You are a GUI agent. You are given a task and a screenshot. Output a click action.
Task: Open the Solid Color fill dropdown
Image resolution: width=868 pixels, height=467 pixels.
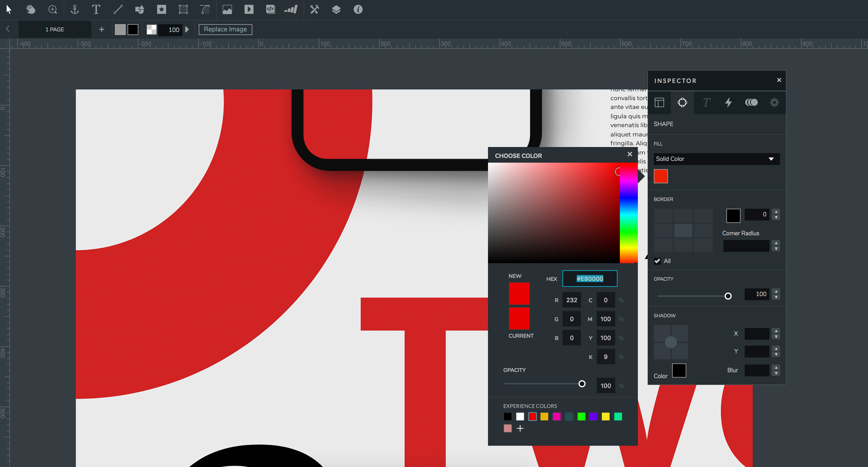pyautogui.click(x=716, y=159)
